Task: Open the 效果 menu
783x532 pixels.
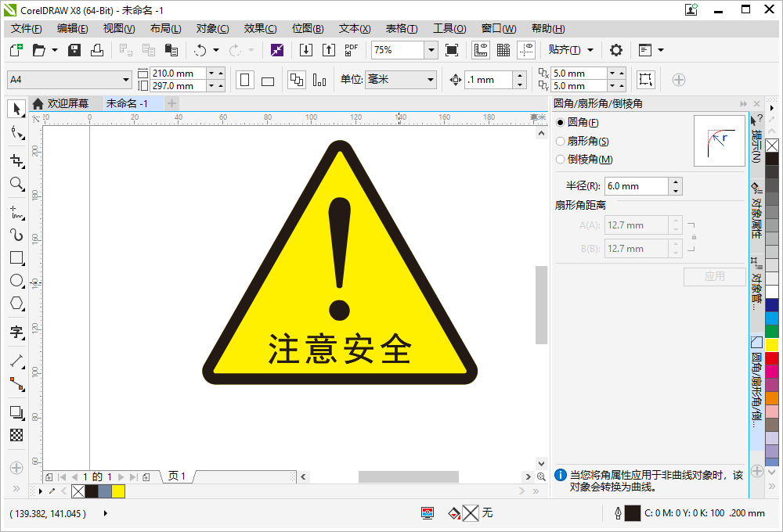Action: pyautogui.click(x=260, y=28)
